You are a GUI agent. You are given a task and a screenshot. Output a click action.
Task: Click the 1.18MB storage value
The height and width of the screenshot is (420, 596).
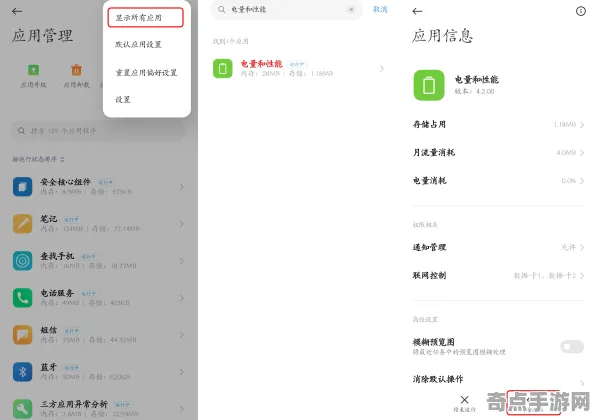(x=564, y=124)
